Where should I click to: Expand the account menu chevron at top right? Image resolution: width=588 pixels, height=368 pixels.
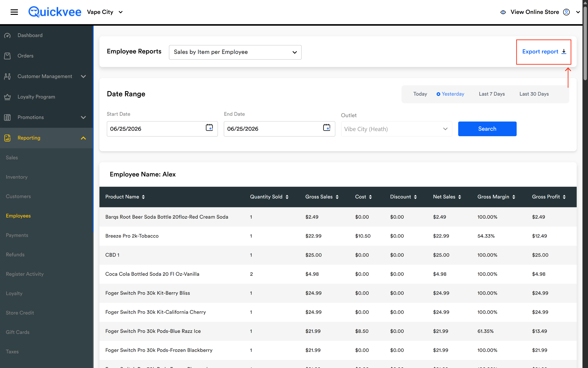pos(578,12)
